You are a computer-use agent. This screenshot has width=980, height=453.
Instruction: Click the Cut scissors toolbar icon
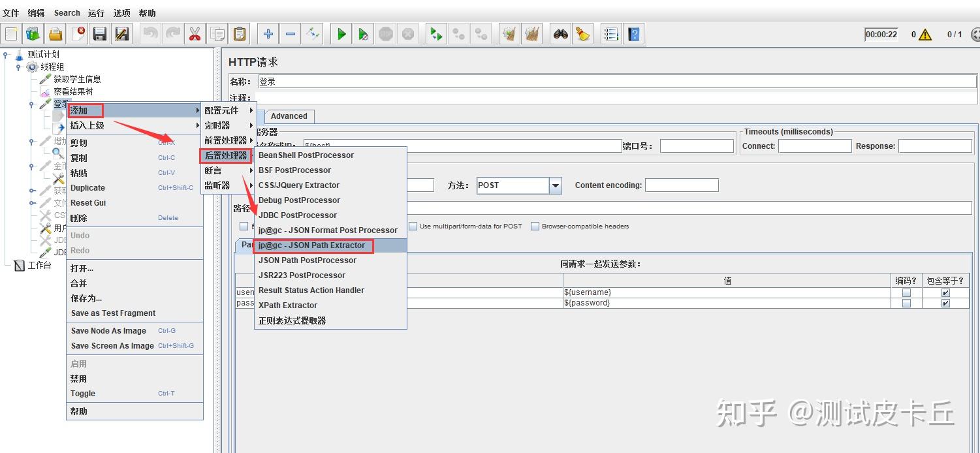coord(194,34)
